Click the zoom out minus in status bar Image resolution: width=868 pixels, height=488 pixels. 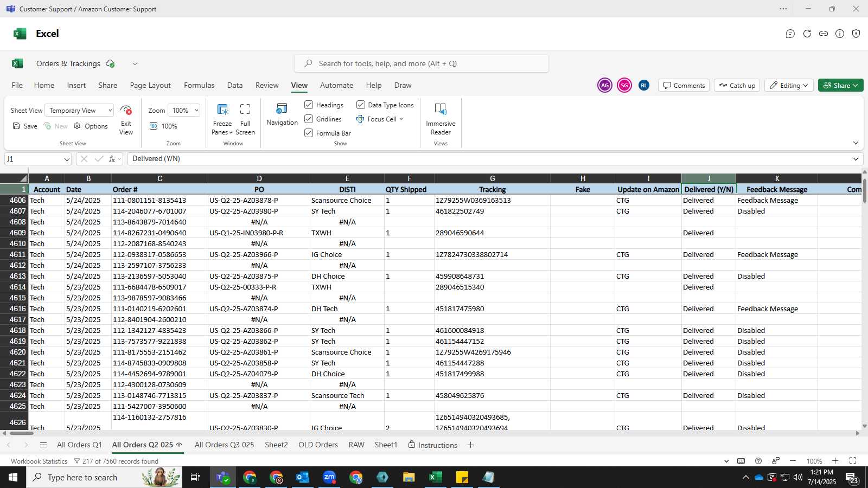coord(793,461)
